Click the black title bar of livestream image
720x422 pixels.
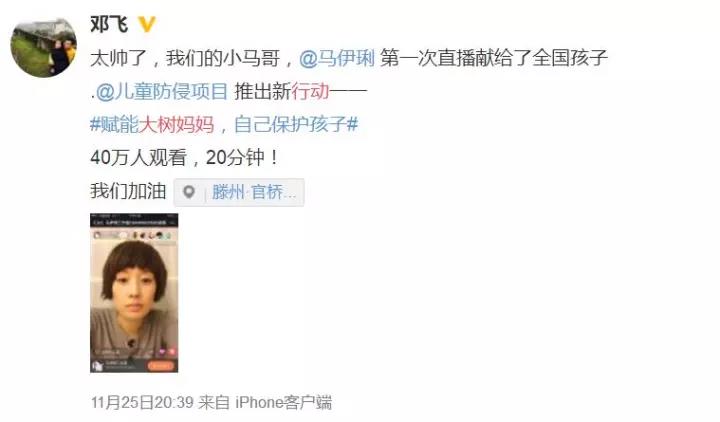(134, 222)
